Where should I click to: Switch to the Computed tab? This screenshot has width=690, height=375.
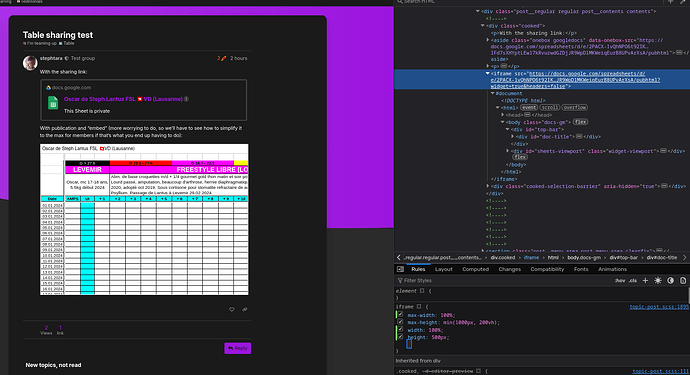tap(475, 269)
